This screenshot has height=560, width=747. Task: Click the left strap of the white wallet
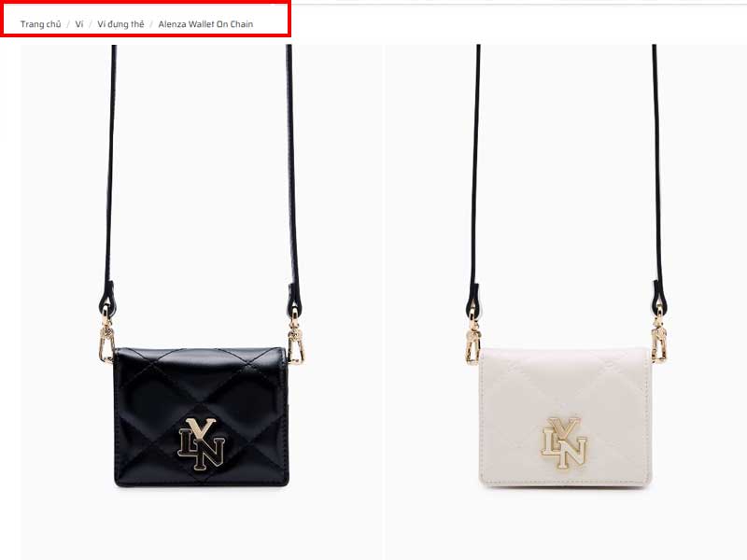point(475,176)
